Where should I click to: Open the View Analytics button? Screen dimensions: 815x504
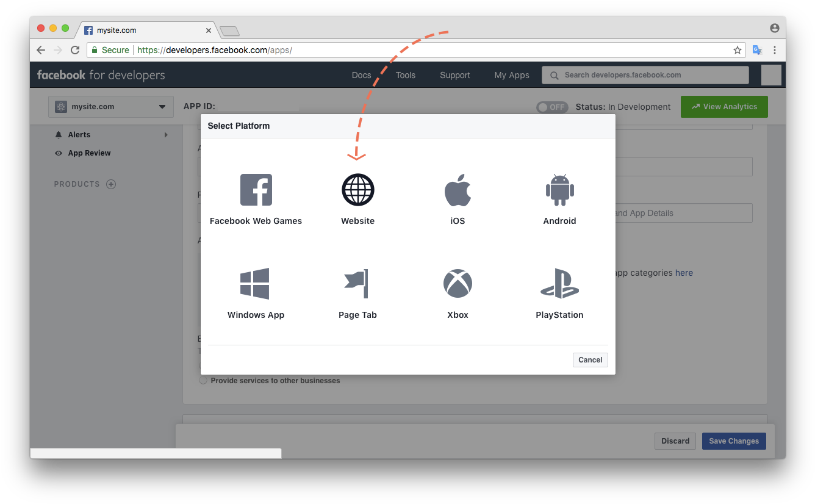pos(723,107)
